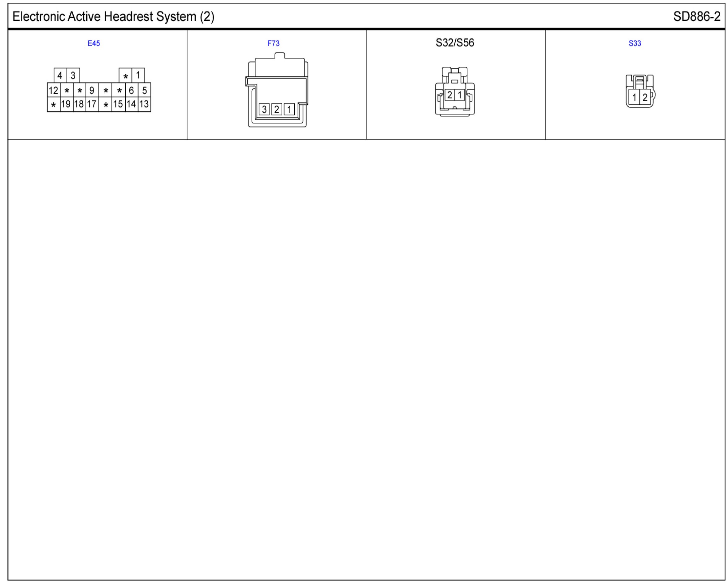This screenshot has width=728, height=583.
Task: Click pin 12 in the E45 connector
Action: tap(53, 90)
